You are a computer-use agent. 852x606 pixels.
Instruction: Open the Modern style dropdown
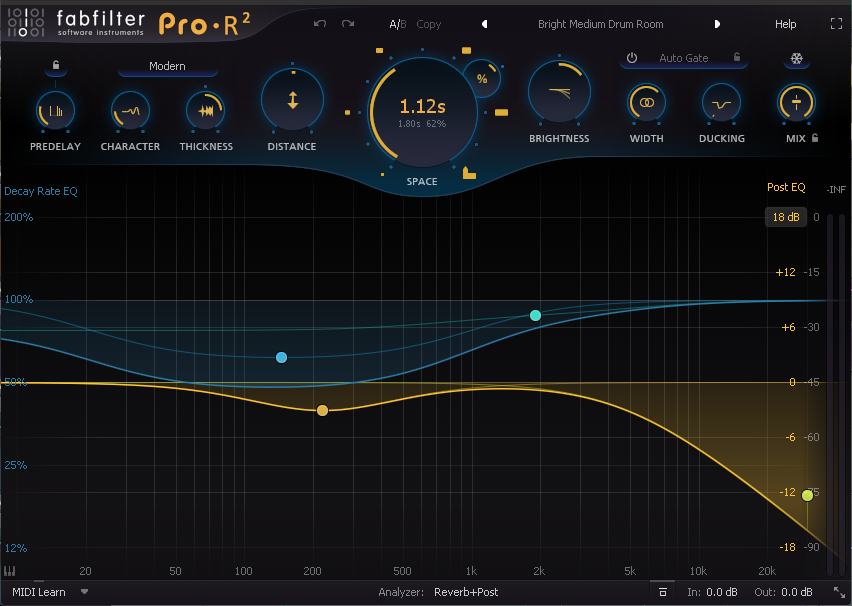coord(167,67)
